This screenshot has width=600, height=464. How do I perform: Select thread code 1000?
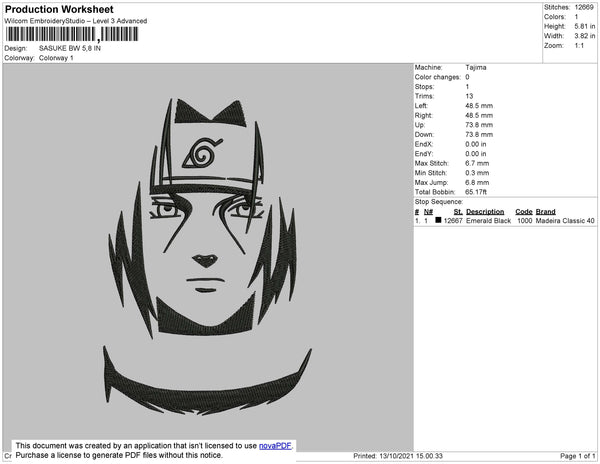coord(524,221)
